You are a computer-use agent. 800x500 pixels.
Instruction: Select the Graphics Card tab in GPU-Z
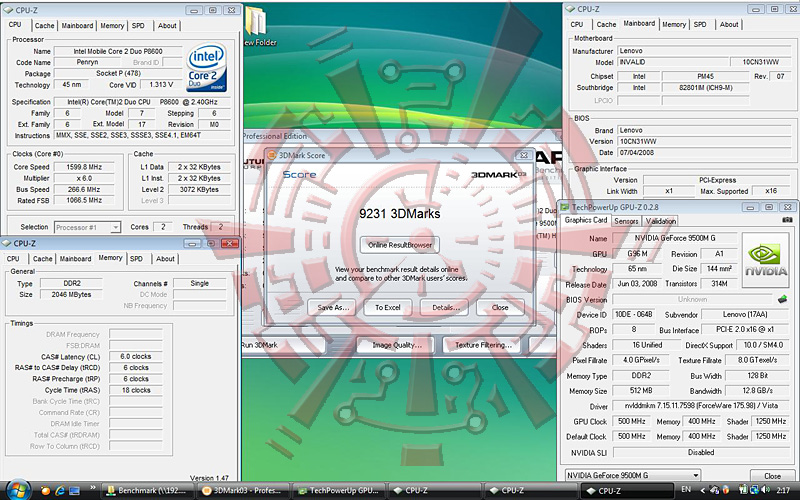click(x=586, y=220)
